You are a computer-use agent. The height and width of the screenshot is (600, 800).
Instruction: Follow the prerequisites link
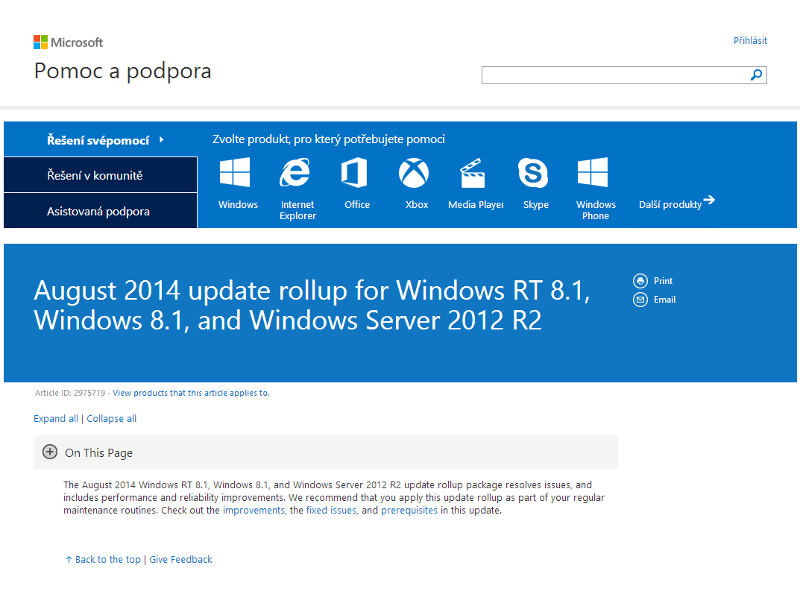[x=409, y=510]
